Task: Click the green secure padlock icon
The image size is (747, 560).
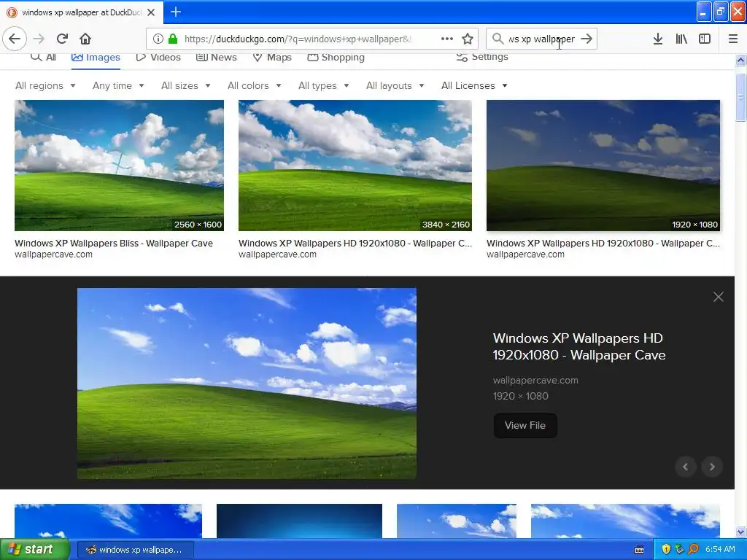Action: pyautogui.click(x=173, y=39)
